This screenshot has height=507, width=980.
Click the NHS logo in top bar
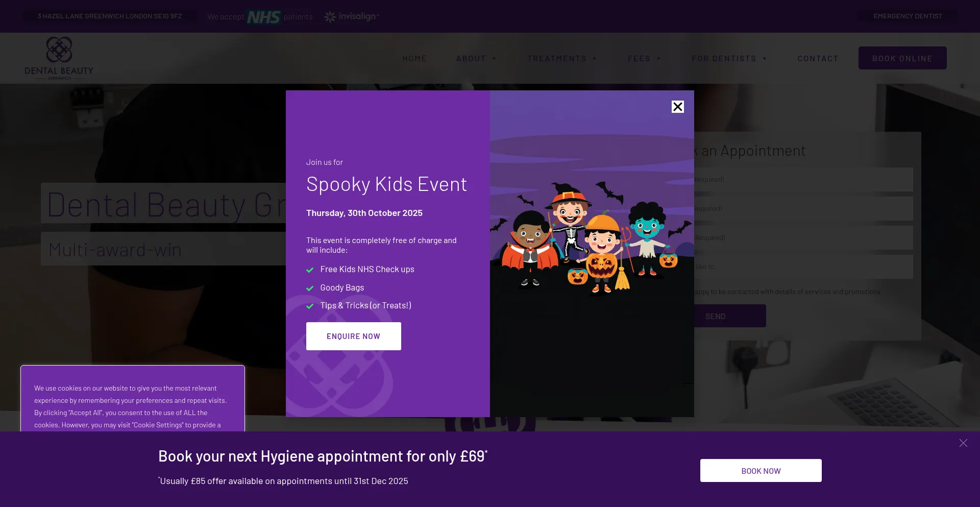coord(263,17)
